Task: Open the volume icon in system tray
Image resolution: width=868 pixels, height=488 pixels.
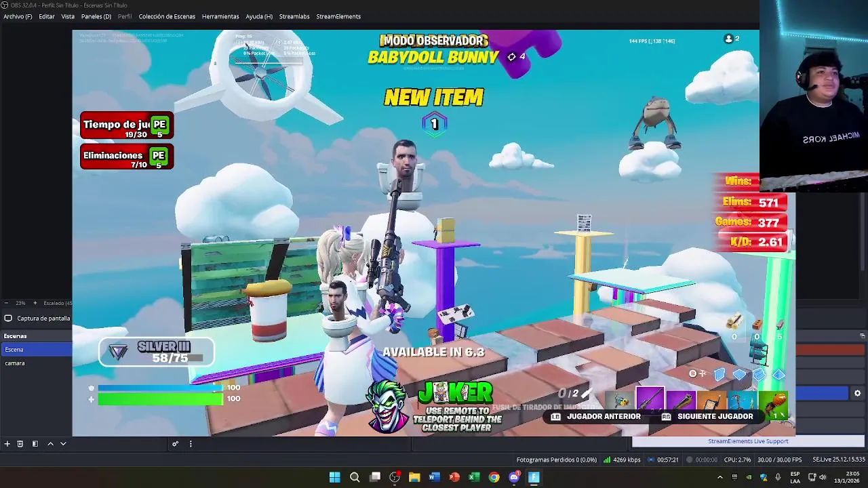Action: (822, 477)
